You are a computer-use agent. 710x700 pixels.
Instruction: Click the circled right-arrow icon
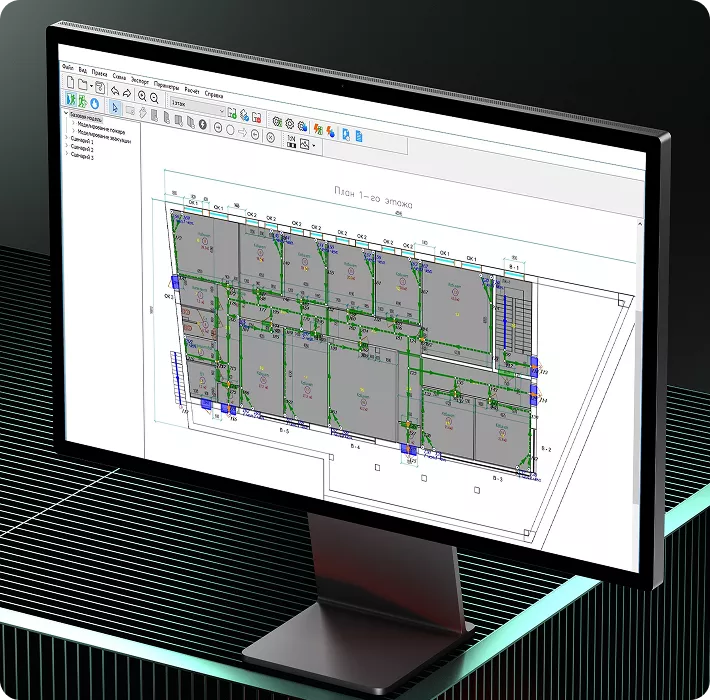[x=218, y=128]
